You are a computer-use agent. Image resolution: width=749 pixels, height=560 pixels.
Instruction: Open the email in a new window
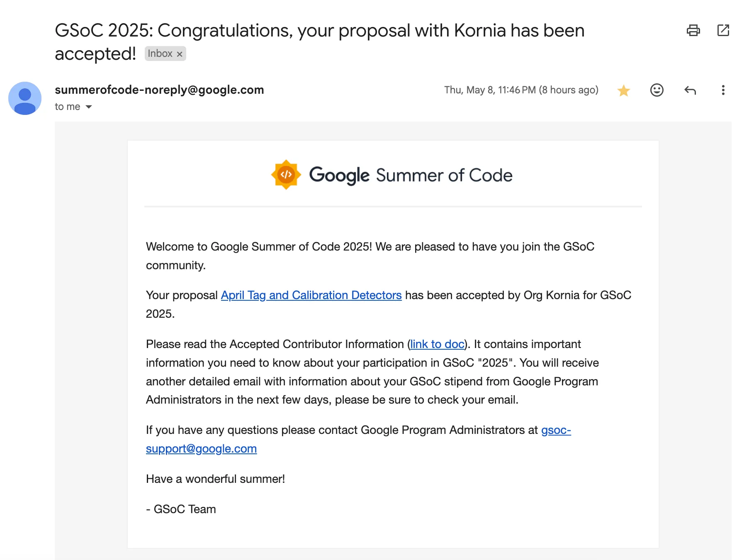(723, 30)
